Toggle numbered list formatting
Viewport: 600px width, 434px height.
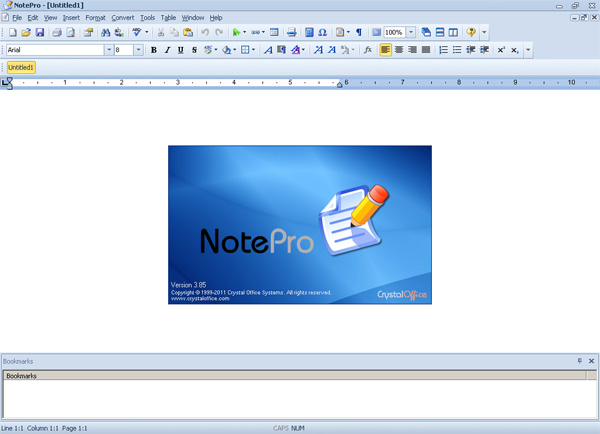pos(443,50)
